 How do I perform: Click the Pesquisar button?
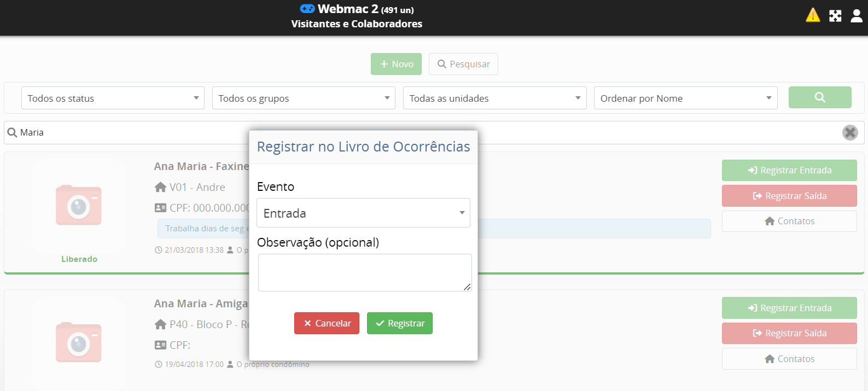tap(463, 64)
